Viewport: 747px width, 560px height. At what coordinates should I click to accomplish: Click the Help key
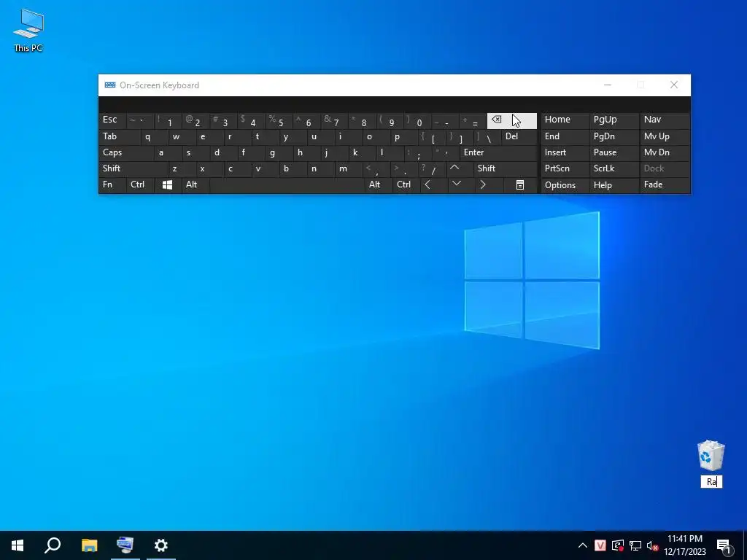click(x=614, y=185)
